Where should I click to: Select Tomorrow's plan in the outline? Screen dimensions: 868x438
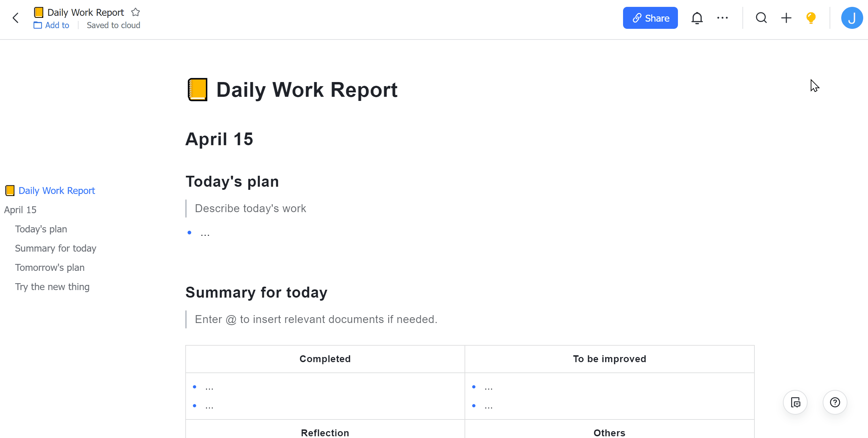50,267
